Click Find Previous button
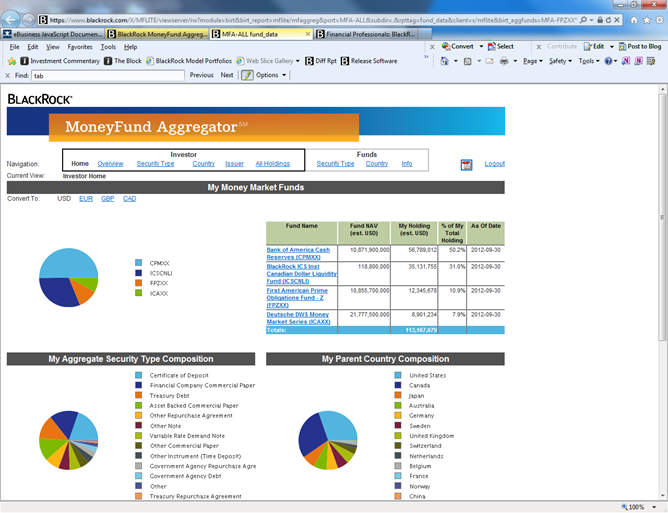This screenshot has height=513, width=668. tap(202, 75)
